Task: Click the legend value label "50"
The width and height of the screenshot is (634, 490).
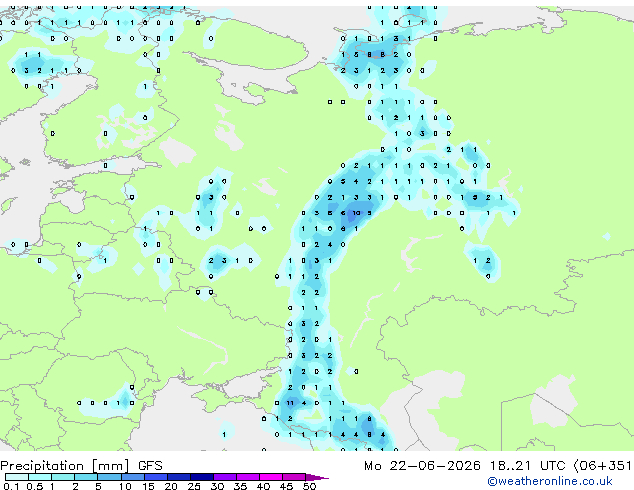Action: click(x=310, y=486)
